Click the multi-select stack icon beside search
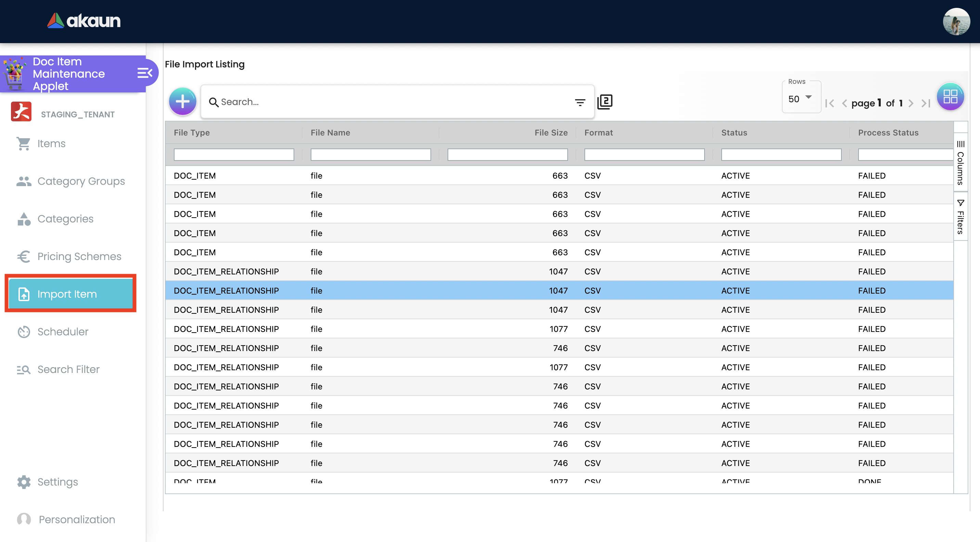Viewport: 980px width, 542px height. point(605,102)
